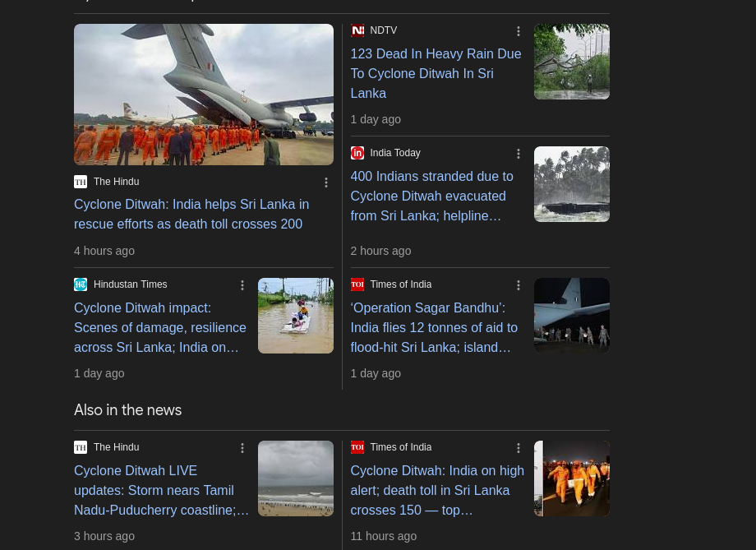Viewport: 756px width, 550px height.
Task: Open more options for India on high alert article
Action: coord(519,448)
